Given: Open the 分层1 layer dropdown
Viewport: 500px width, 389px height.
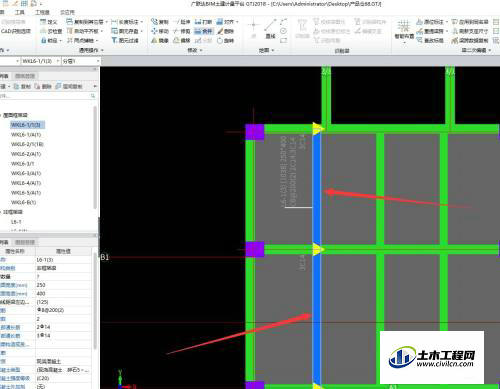Looking at the screenshot, I should click(x=81, y=61).
